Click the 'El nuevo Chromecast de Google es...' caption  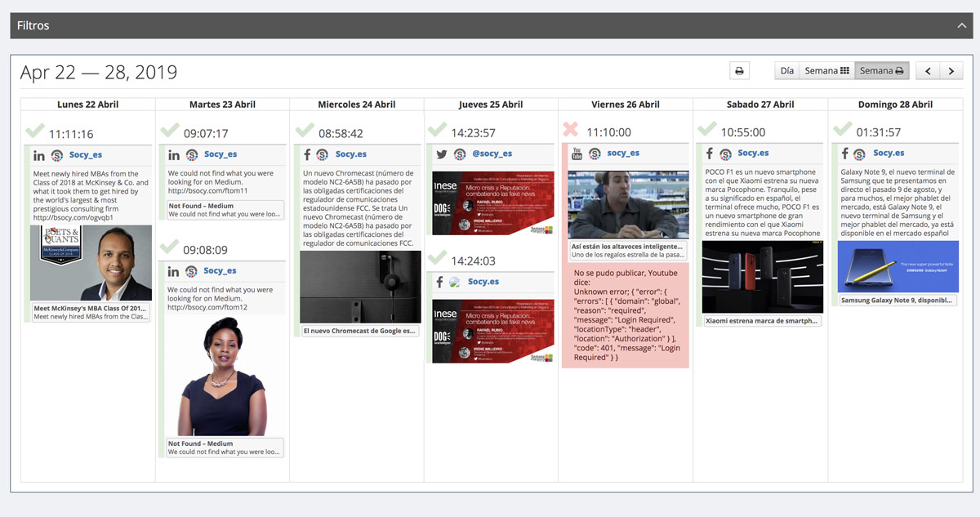pyautogui.click(x=359, y=331)
